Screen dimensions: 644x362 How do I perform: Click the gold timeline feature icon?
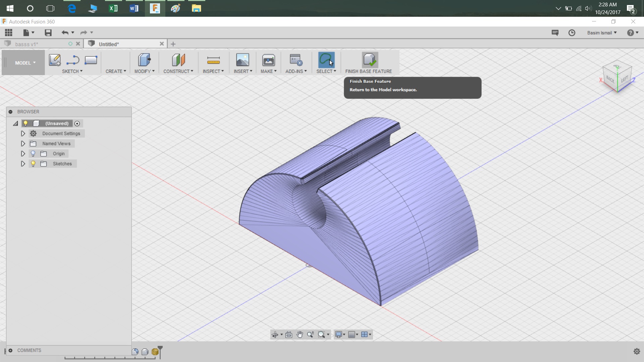[x=155, y=352]
